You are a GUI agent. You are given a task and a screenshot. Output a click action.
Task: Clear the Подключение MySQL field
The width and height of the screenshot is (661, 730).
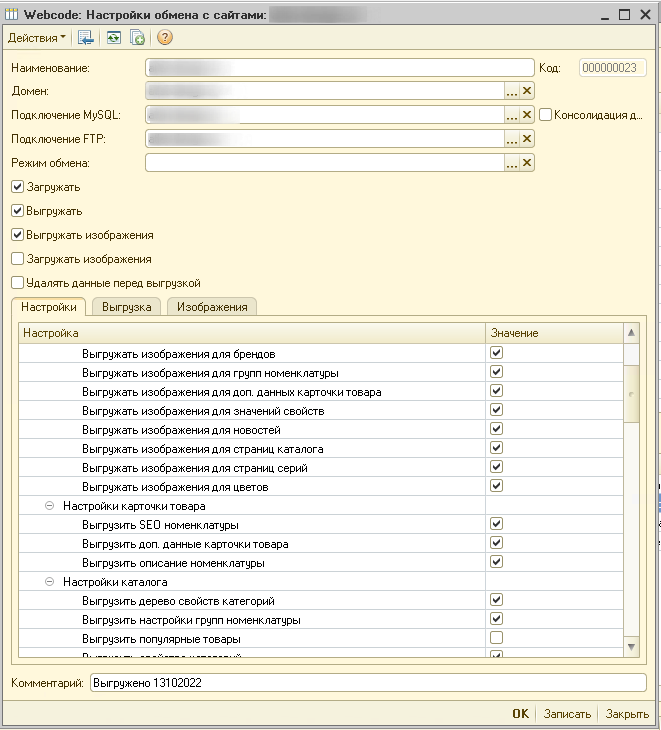[x=527, y=115]
